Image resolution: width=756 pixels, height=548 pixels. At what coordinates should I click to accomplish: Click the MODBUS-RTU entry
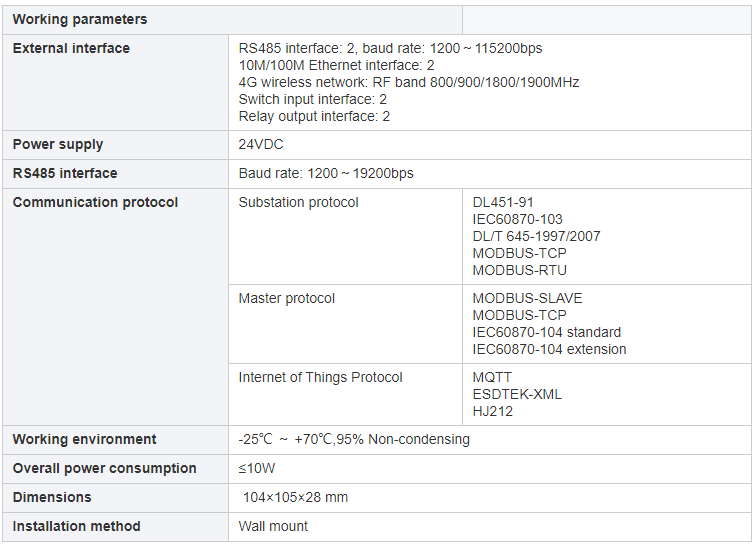[x=519, y=270]
